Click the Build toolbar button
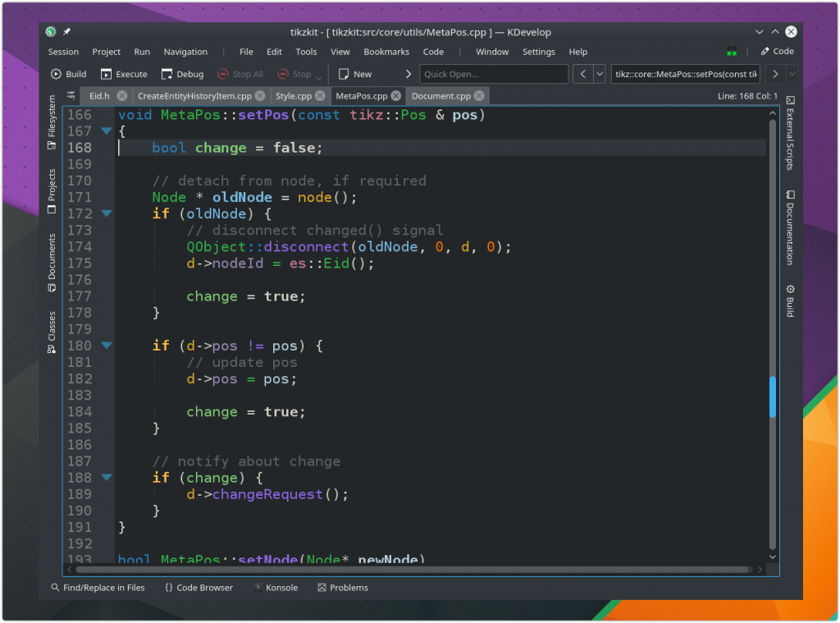 68,74
